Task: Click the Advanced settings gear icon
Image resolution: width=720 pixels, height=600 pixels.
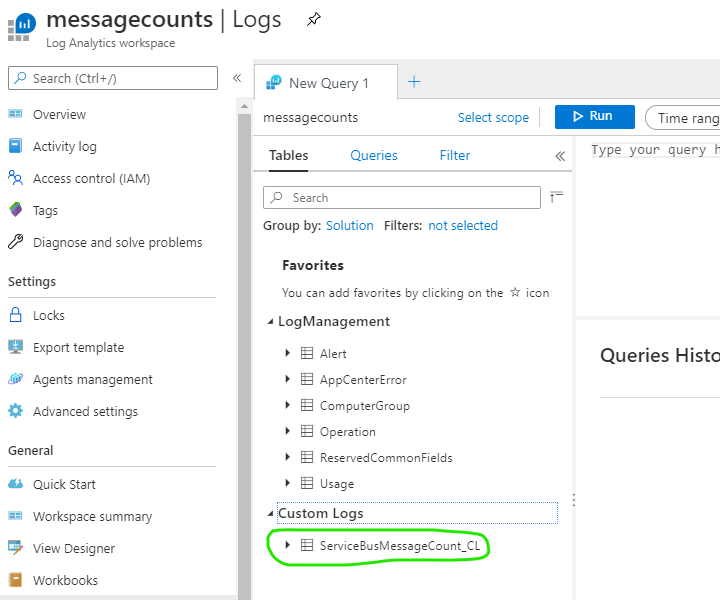Action: (x=15, y=410)
